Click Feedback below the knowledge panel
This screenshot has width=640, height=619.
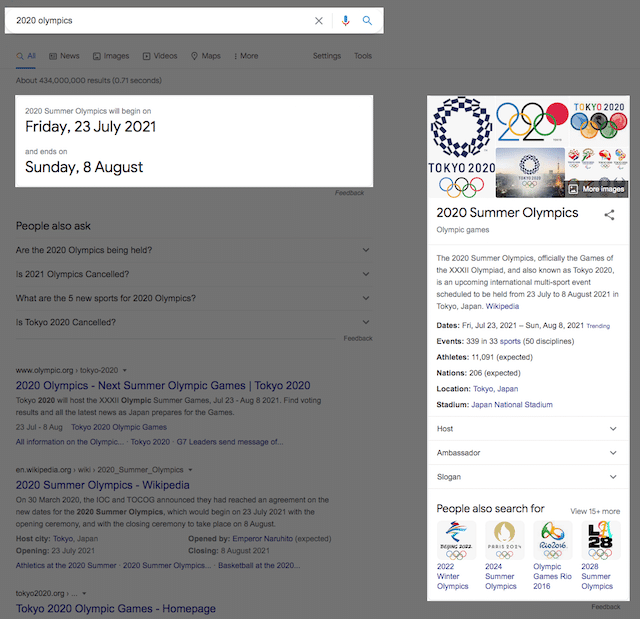point(606,607)
